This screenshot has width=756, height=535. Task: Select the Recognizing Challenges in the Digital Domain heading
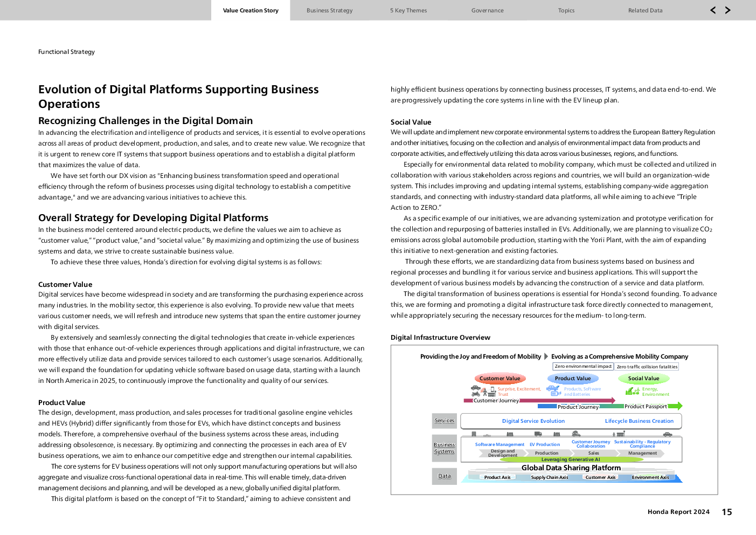tap(145, 121)
